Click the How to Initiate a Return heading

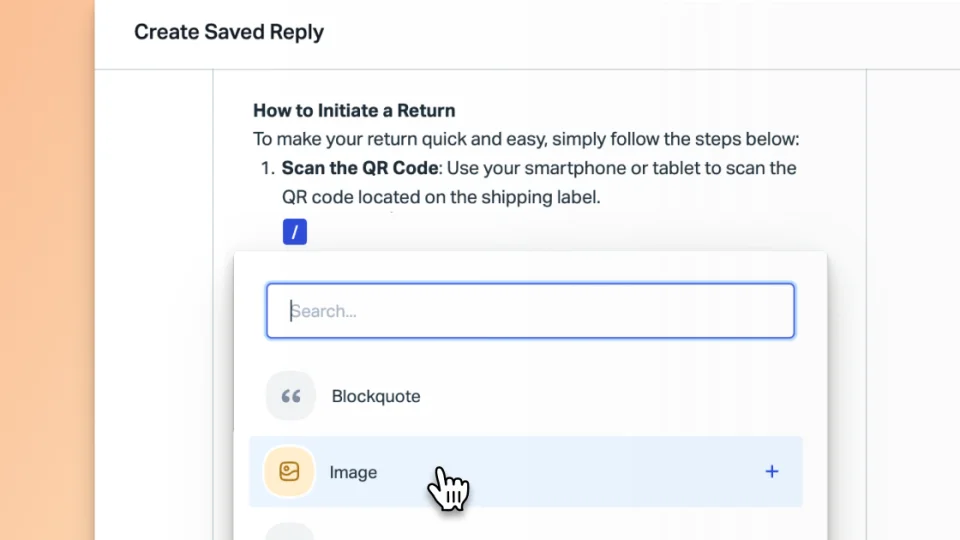click(354, 110)
